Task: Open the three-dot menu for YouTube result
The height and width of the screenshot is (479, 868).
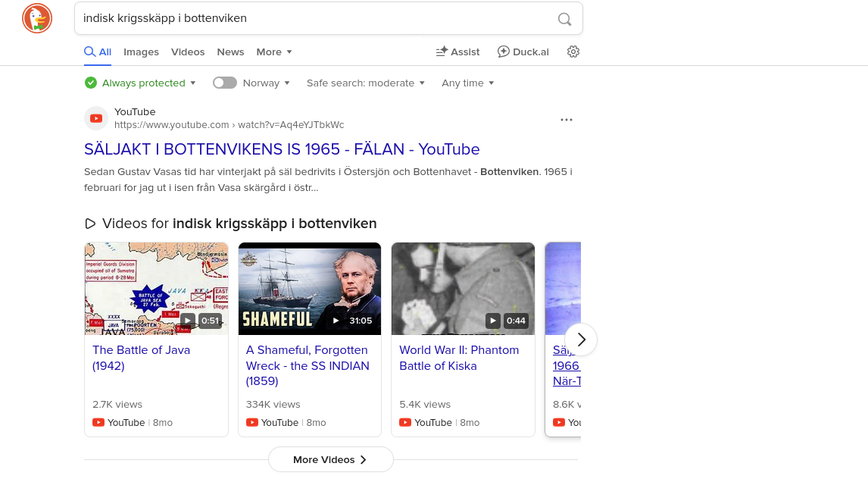Action: [566, 120]
